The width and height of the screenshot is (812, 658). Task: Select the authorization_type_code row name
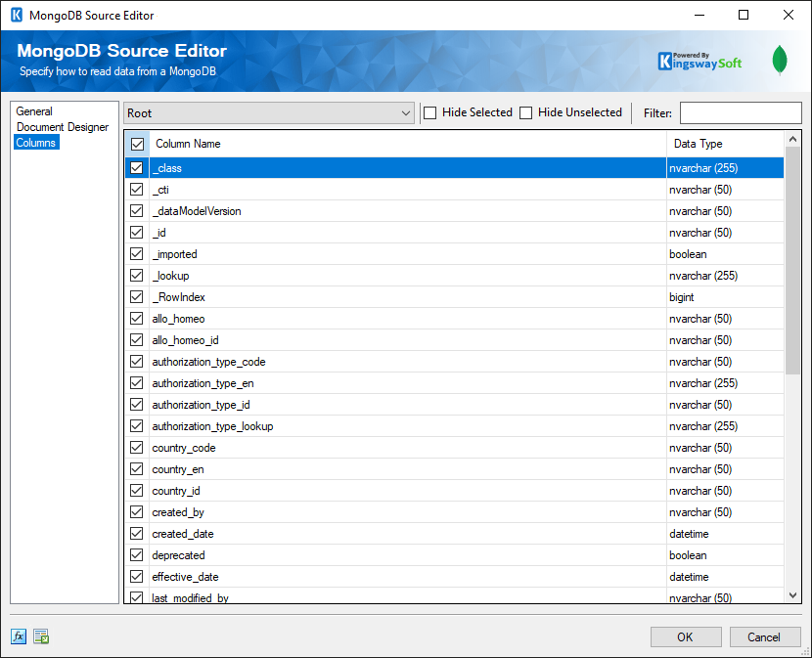(208, 362)
